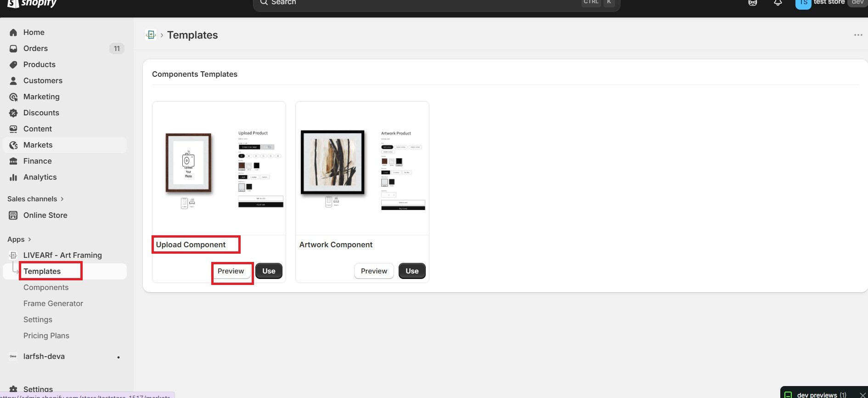Select Markets in sidebar

pyautogui.click(x=65, y=145)
